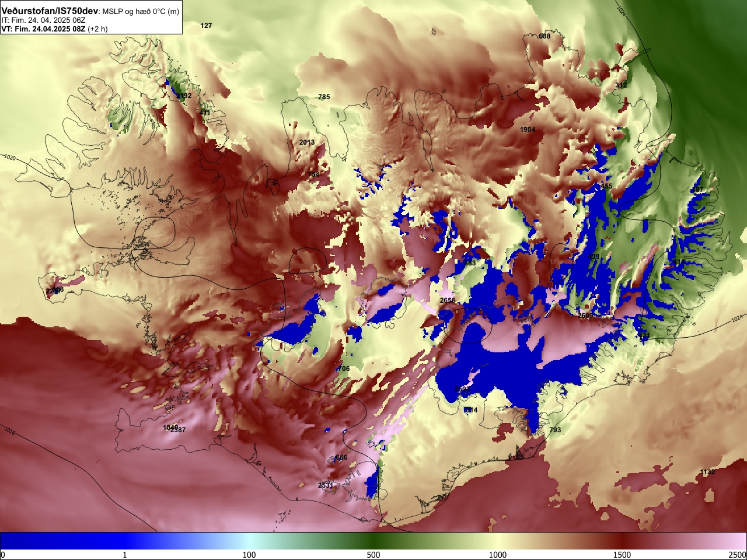The height and width of the screenshot is (560, 747).
Task: Click the 683 height value on the map
Action: coord(470,263)
